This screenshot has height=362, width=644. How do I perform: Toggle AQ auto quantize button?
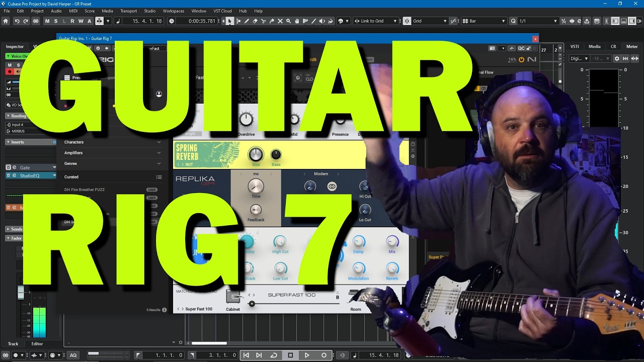(73, 355)
